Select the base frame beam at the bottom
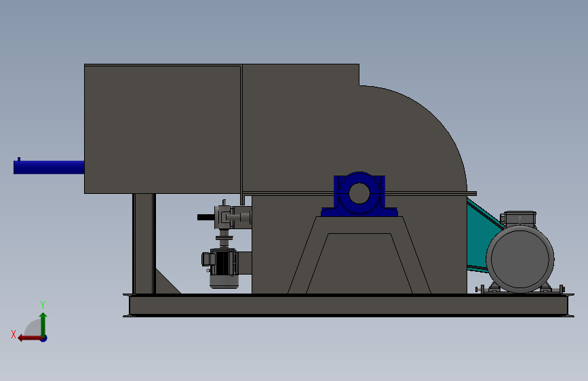 (x=349, y=306)
